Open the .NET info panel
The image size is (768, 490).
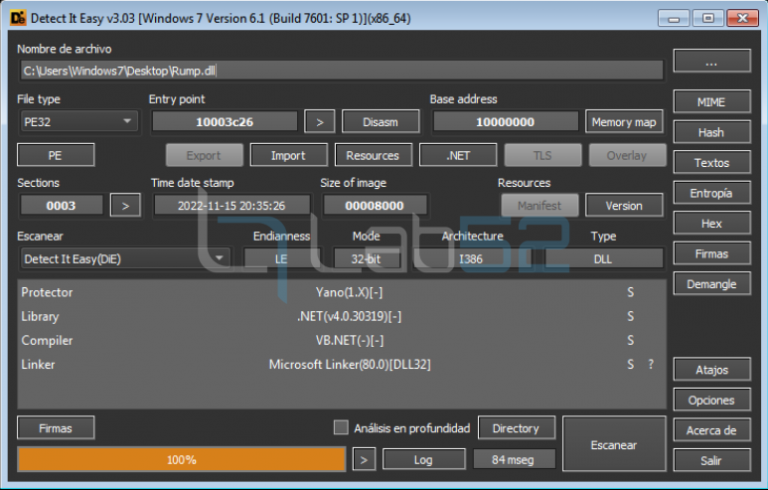(x=457, y=155)
